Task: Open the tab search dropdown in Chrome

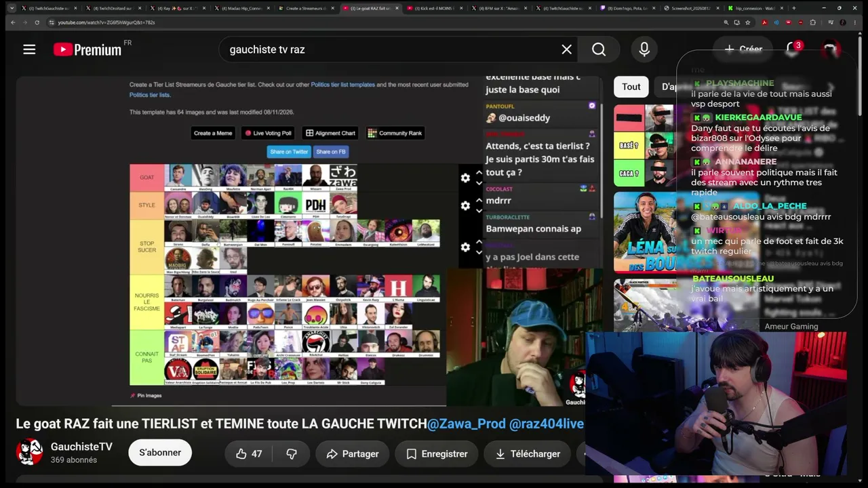Action: [12, 8]
